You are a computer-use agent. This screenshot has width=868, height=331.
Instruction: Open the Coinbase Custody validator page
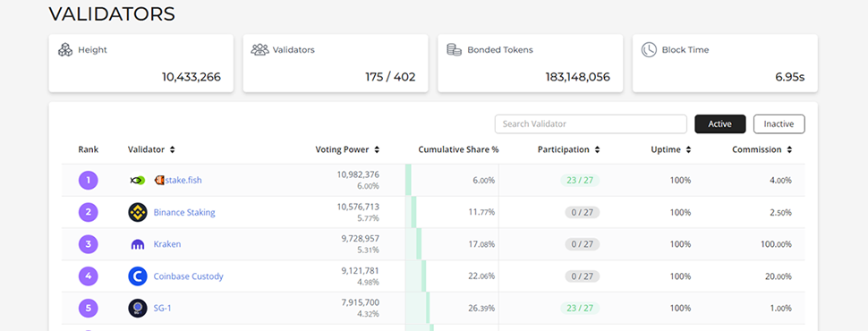tap(188, 276)
